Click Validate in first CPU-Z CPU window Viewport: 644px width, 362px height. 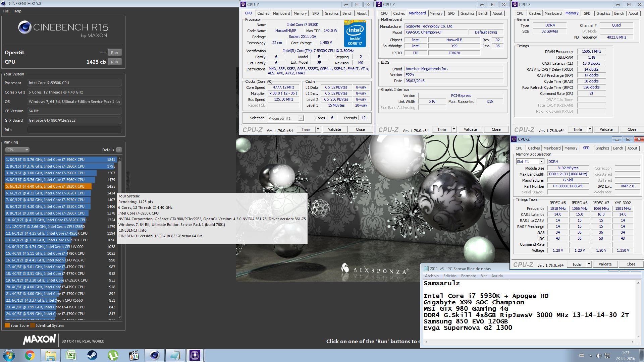coord(334,129)
